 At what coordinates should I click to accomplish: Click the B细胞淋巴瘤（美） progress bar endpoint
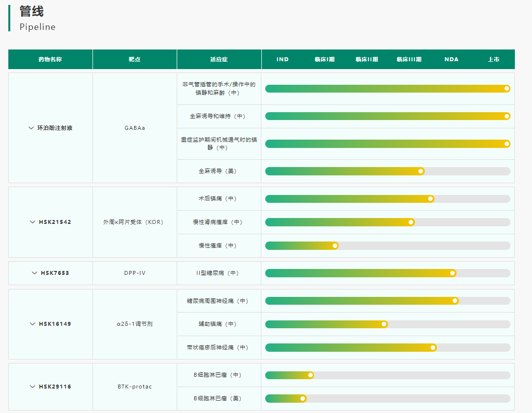pos(303,398)
